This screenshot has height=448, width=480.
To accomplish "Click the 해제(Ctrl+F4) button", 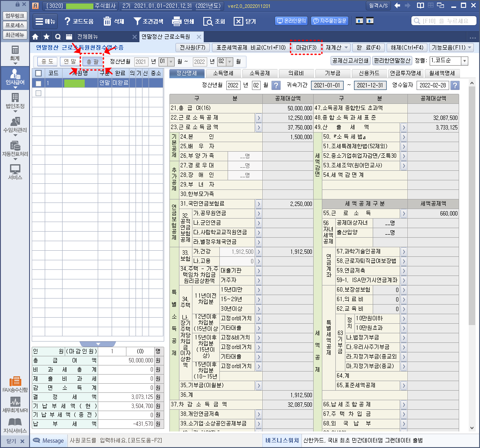I will (407, 47).
